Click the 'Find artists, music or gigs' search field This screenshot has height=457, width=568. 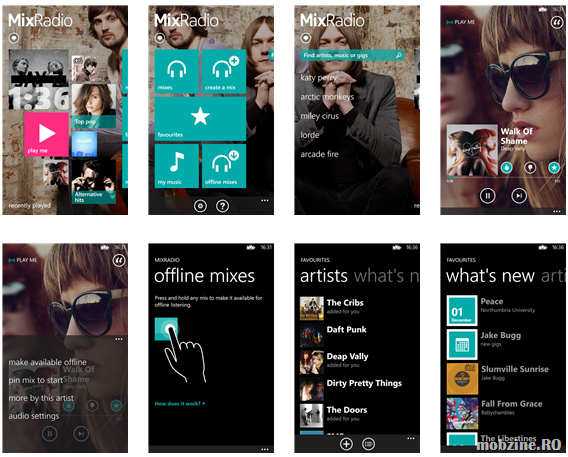point(352,55)
